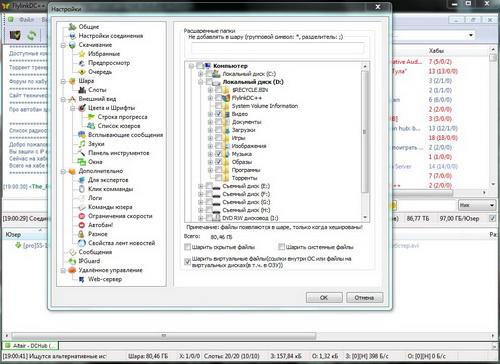Expand the Локальный диск (C:) node

[x=200, y=74]
